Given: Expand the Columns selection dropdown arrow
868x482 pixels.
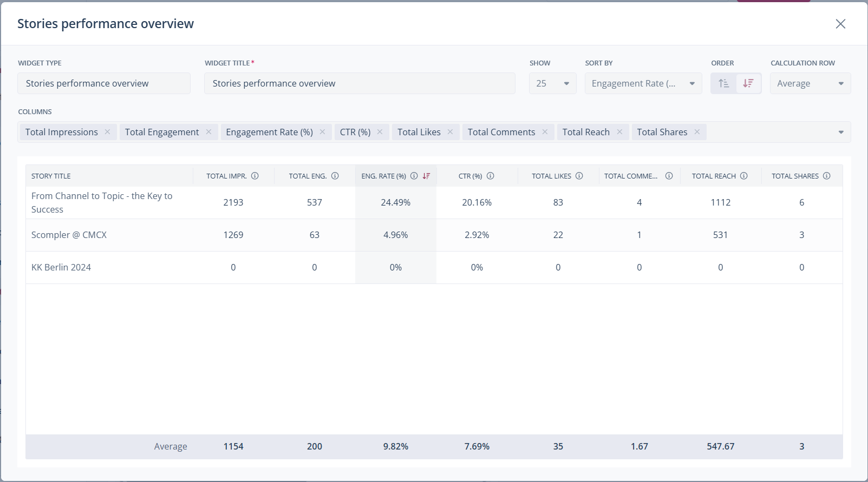Looking at the screenshot, I should tap(840, 132).
